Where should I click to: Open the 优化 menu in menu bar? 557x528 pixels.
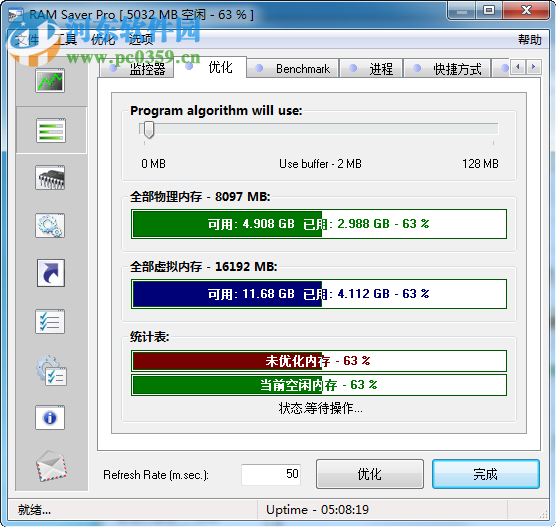click(103, 39)
